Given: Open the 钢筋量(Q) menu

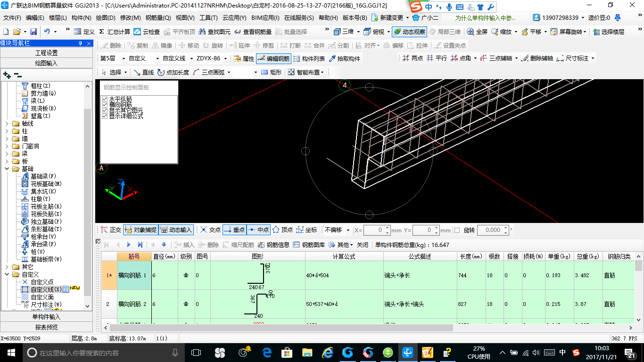Looking at the screenshot, I should tap(158, 18).
